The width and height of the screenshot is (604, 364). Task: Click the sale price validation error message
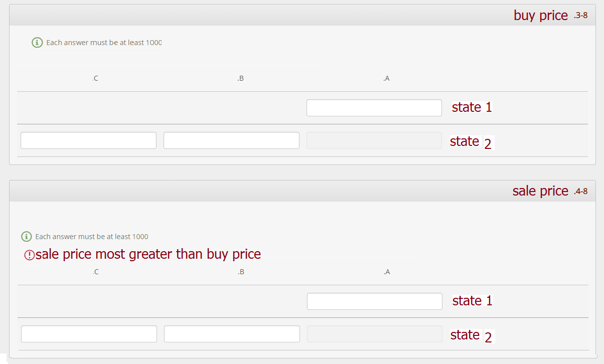pyautogui.click(x=148, y=254)
